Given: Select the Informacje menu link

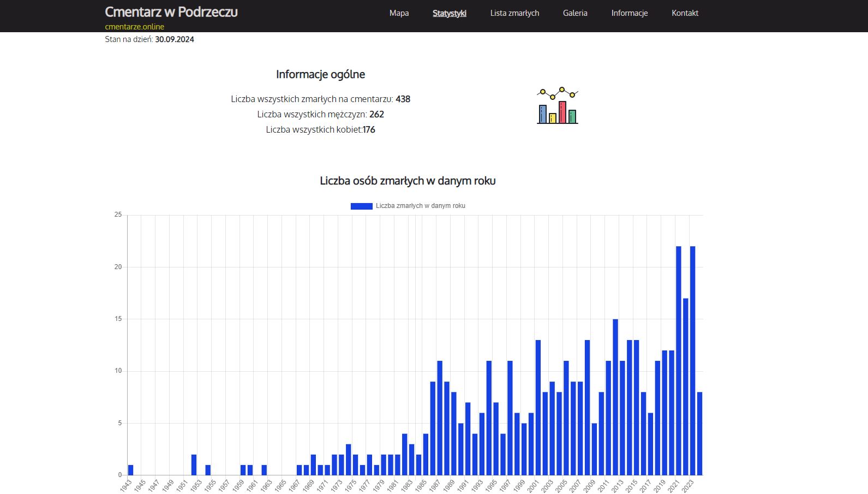Looking at the screenshot, I should pyautogui.click(x=630, y=13).
